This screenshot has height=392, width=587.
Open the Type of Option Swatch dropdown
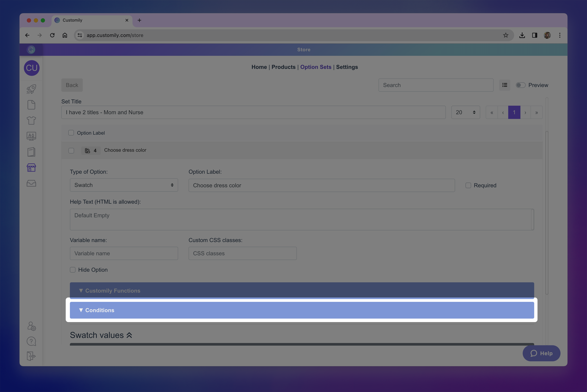(x=124, y=185)
